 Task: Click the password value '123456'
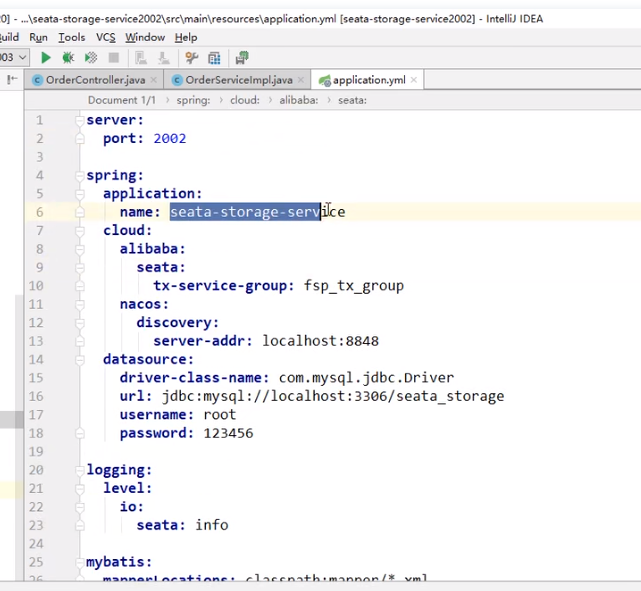229,433
